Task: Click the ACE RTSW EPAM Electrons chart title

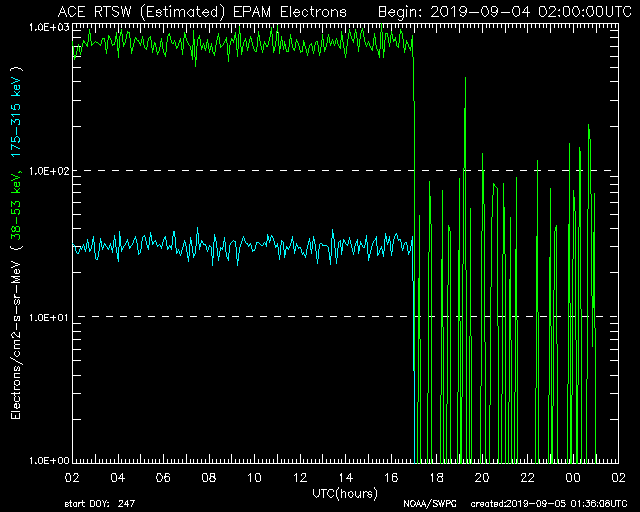Action: (202, 12)
